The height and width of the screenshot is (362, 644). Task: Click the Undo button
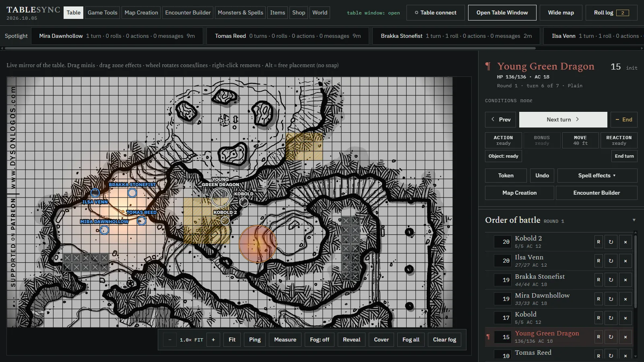pos(542,175)
